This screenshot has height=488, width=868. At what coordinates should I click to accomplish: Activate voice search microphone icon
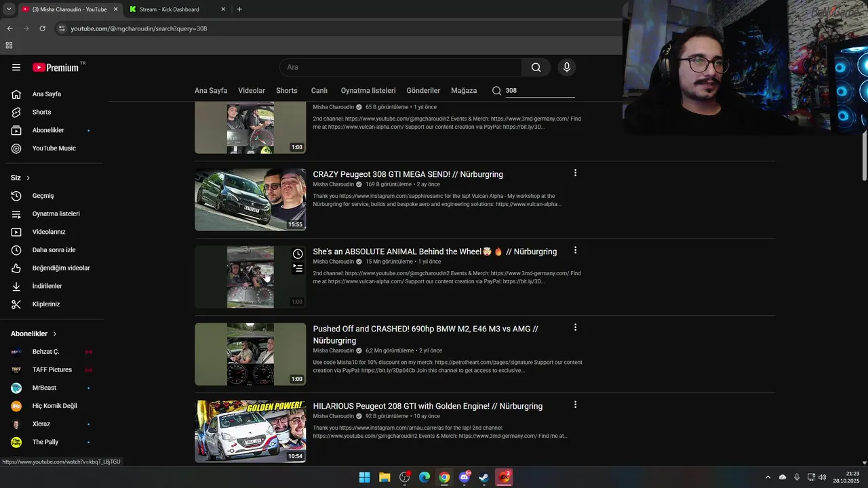[x=567, y=67]
